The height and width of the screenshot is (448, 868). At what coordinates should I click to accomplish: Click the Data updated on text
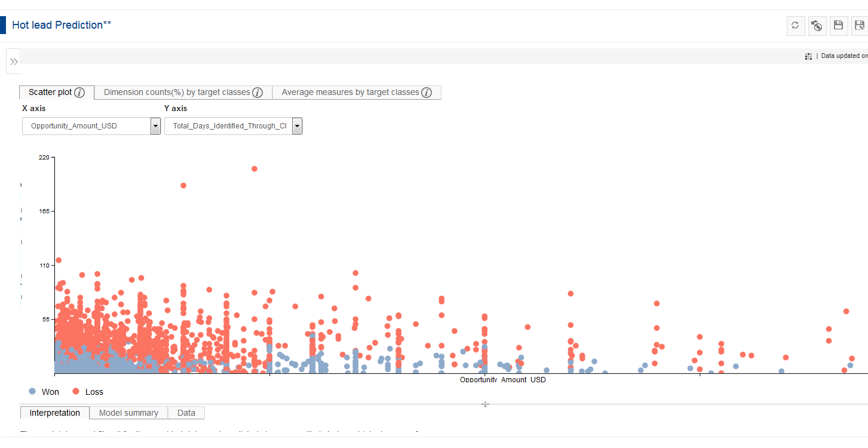coord(844,56)
